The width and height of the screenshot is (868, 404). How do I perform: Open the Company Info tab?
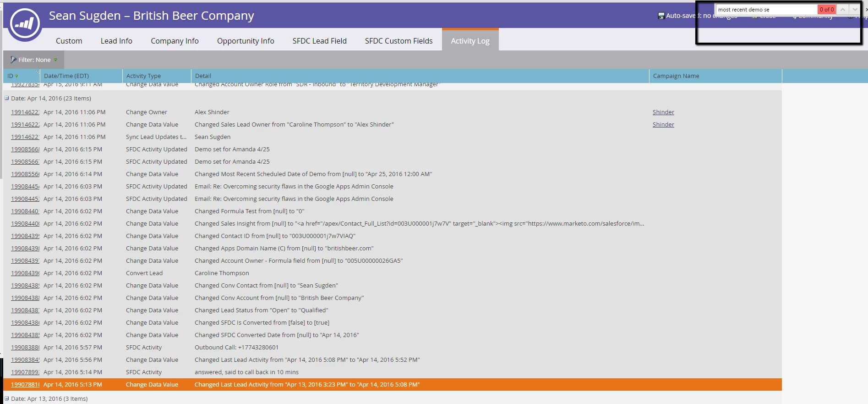click(x=175, y=41)
